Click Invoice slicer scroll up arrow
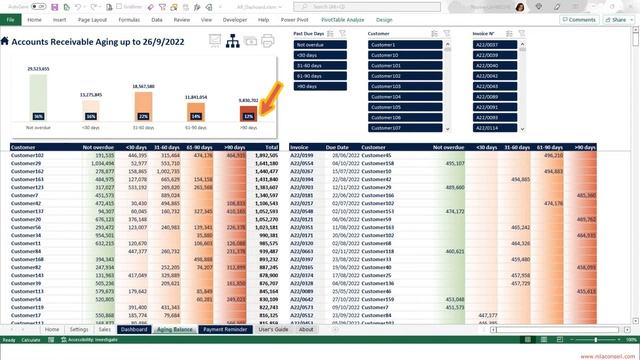Image resolution: width=640 pixels, height=360 pixels. [522, 44]
